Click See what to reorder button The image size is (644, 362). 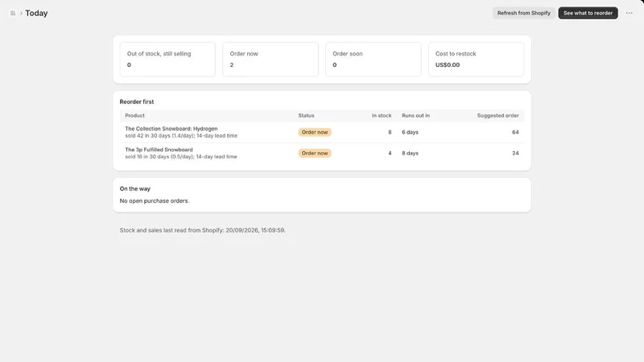588,13
